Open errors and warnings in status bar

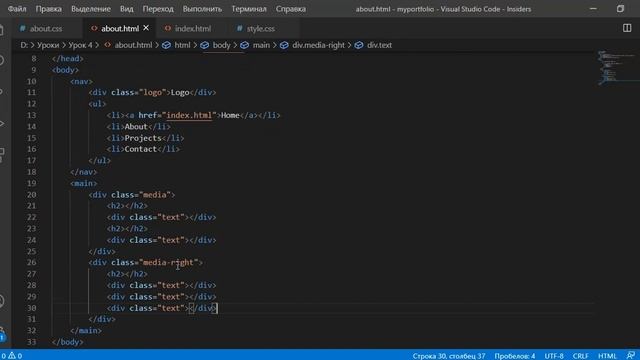click(11, 356)
